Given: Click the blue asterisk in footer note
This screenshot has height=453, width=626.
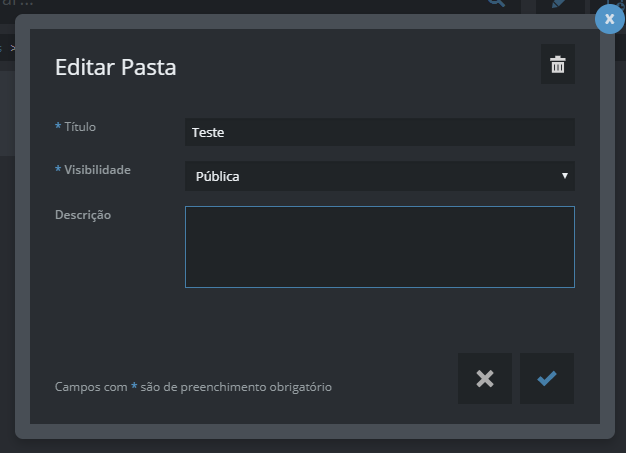Looking at the screenshot, I should click(134, 386).
